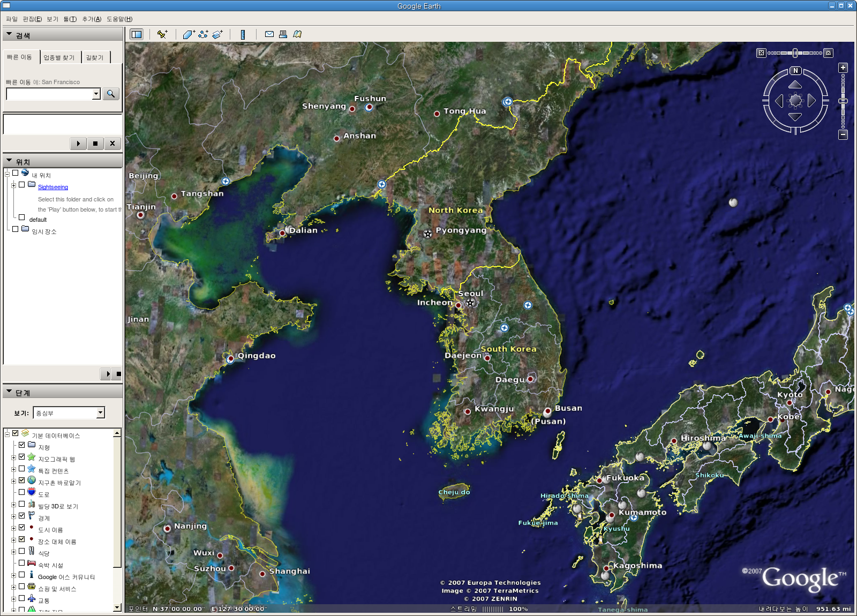
Task: Click the show in Google Maps icon
Action: [297, 34]
